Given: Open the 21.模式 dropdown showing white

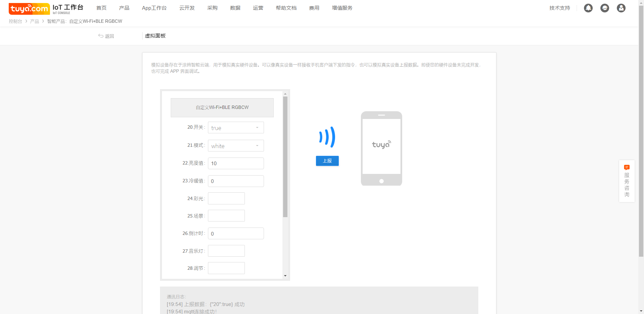Looking at the screenshot, I should [236, 146].
